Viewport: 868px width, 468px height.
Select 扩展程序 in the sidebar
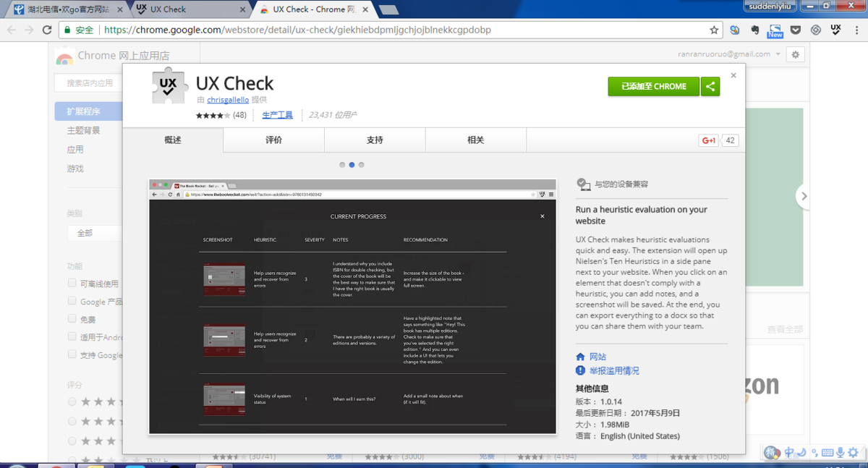tap(88, 111)
